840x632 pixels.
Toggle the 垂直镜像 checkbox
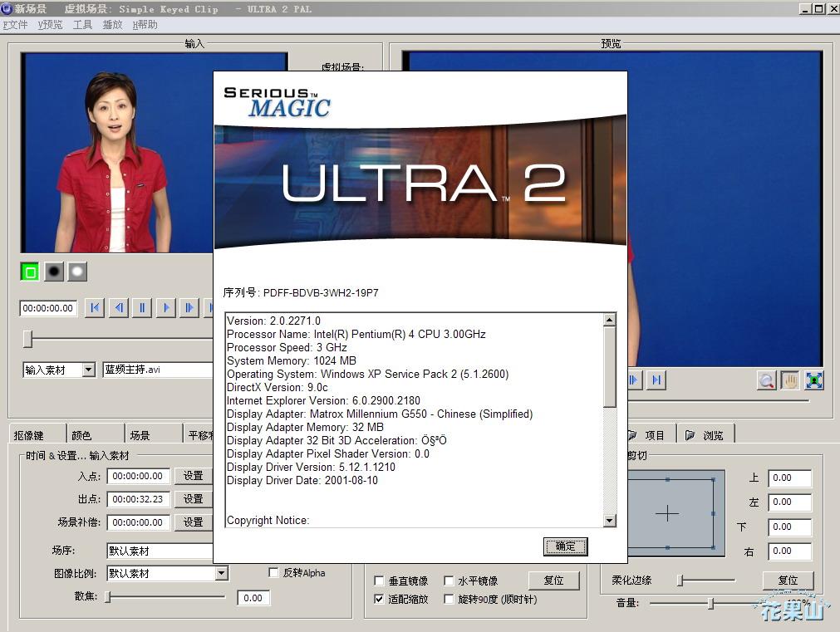[380, 581]
